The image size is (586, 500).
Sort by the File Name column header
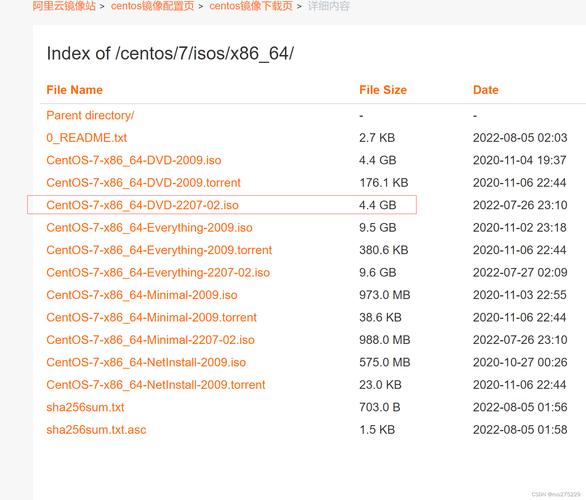(x=74, y=90)
